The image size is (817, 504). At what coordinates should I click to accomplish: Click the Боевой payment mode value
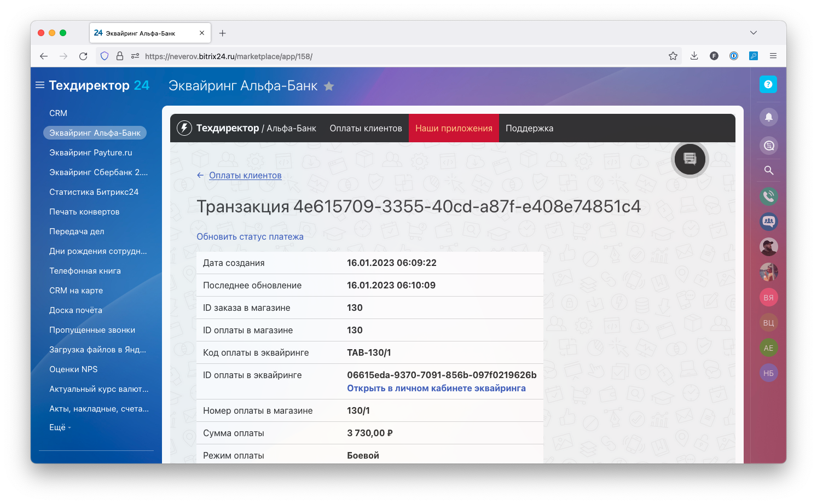(363, 455)
